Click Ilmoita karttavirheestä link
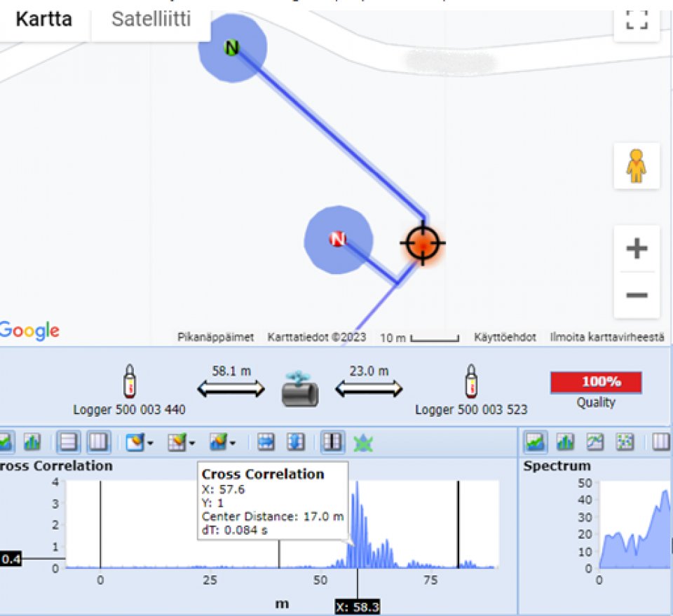Viewport: 673px width, 616px height. [607, 337]
